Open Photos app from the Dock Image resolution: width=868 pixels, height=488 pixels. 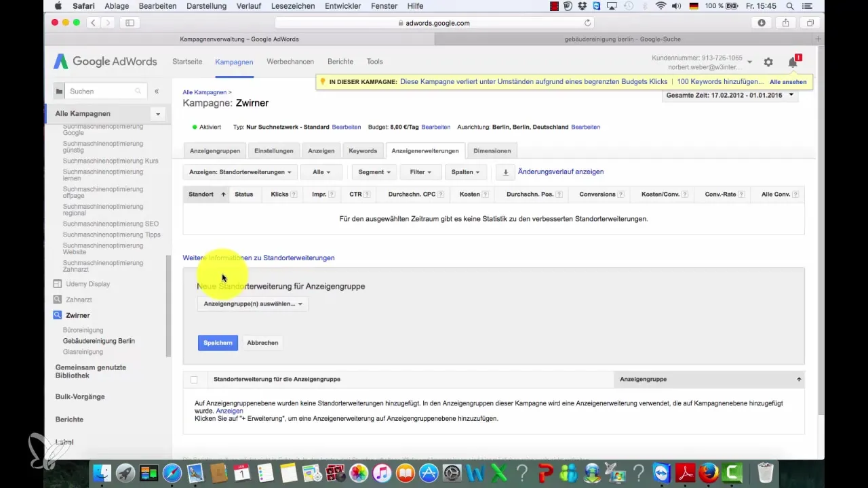click(359, 472)
